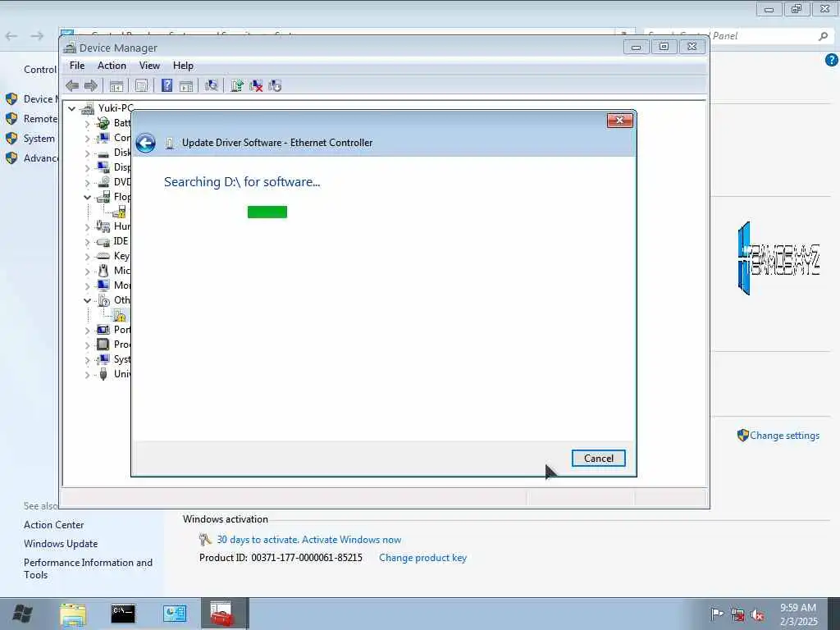Collapse the Other devices node
Image resolution: width=840 pixels, height=630 pixels.
87,300
